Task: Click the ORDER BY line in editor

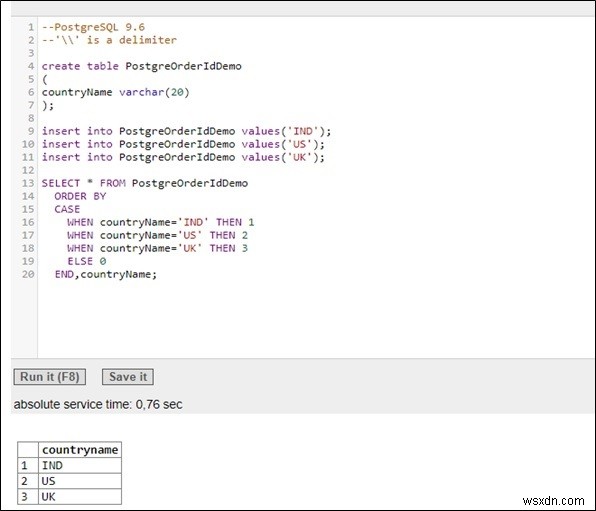Action: click(80, 196)
